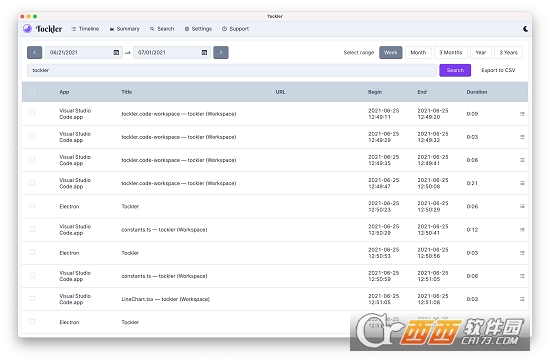550x361 pixels.
Task: Check the Electron row beginning 12:50:23
Action: [x=32, y=206]
